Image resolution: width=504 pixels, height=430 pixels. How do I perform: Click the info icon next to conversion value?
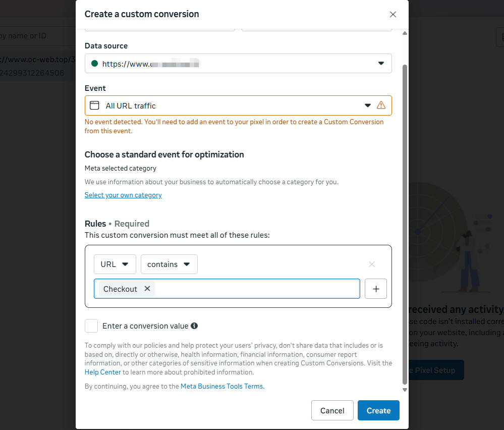(194, 326)
